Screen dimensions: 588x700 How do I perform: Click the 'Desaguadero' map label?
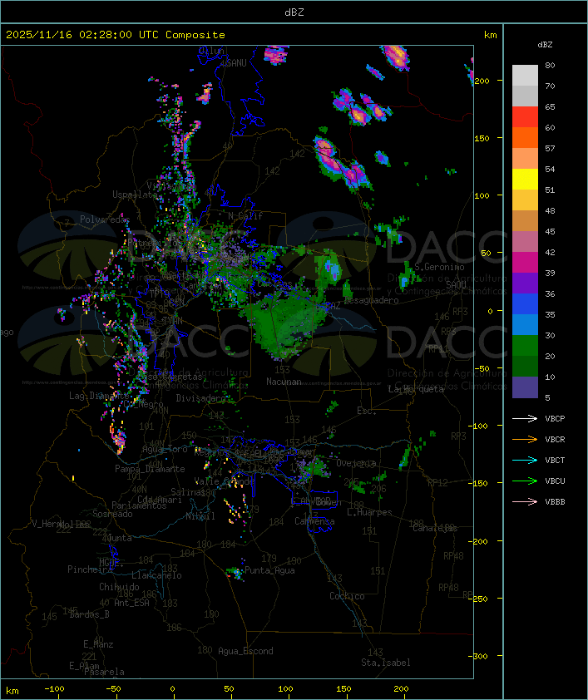tap(372, 300)
